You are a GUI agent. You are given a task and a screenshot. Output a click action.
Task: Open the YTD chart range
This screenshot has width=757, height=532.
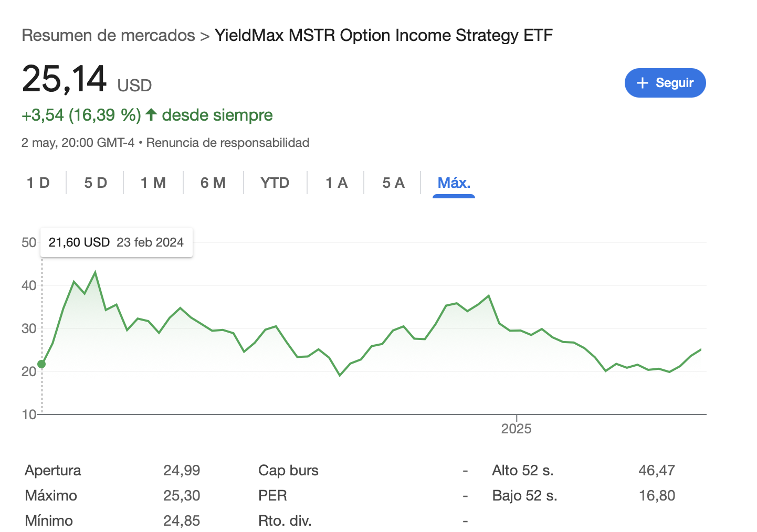click(x=275, y=183)
